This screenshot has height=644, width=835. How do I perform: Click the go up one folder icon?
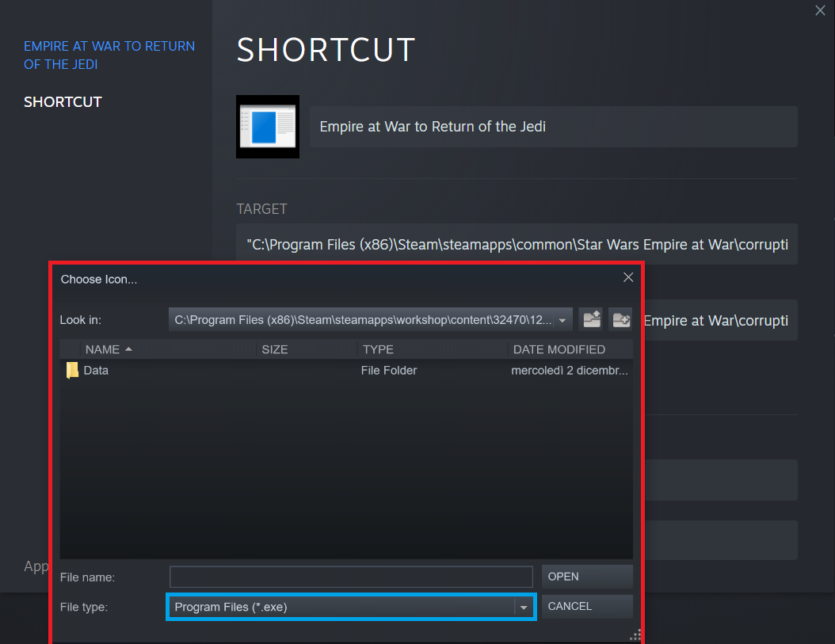tap(591, 319)
